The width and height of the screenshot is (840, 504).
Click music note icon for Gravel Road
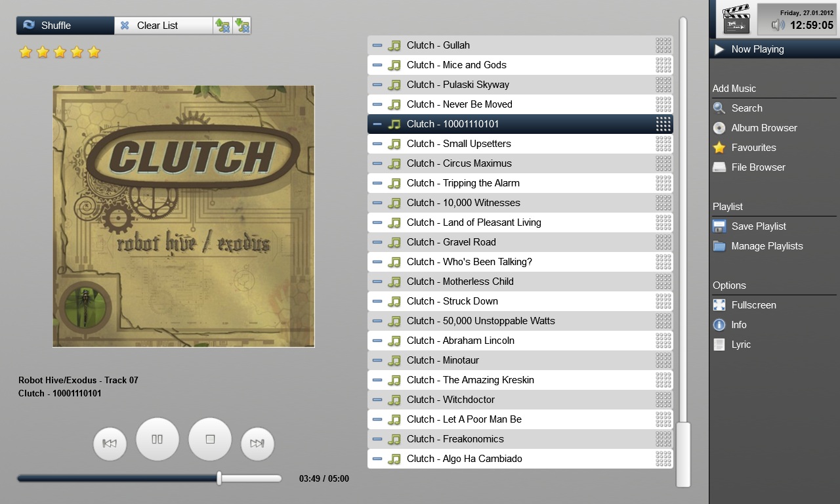(x=394, y=242)
